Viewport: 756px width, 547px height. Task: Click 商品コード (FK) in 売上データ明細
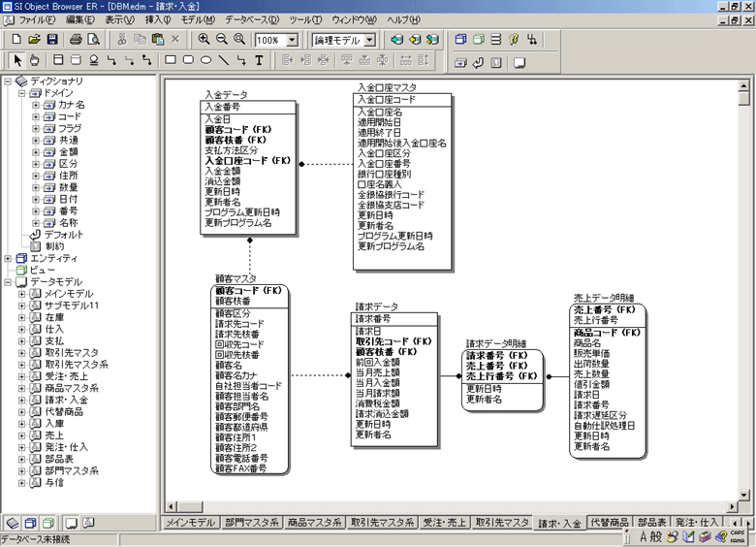click(607, 333)
